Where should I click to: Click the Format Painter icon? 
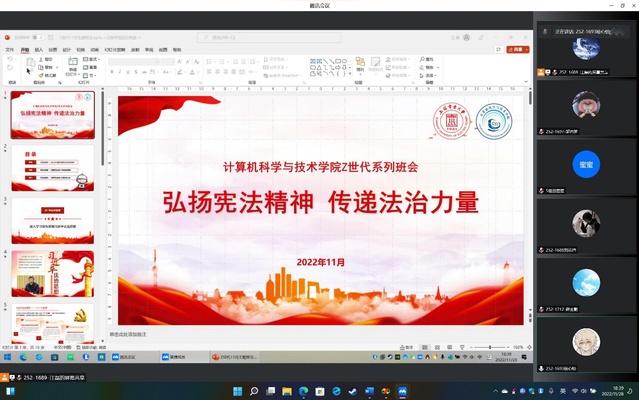(x=44, y=75)
